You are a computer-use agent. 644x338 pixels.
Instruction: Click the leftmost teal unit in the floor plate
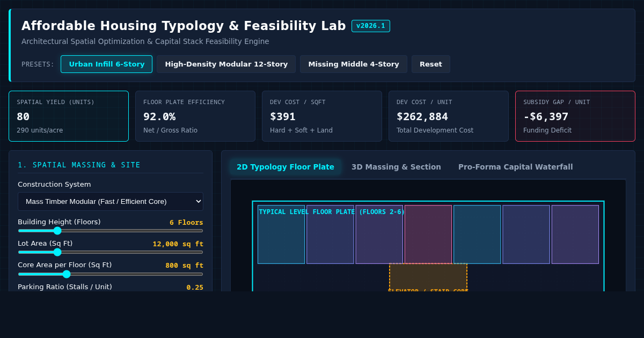281,234
